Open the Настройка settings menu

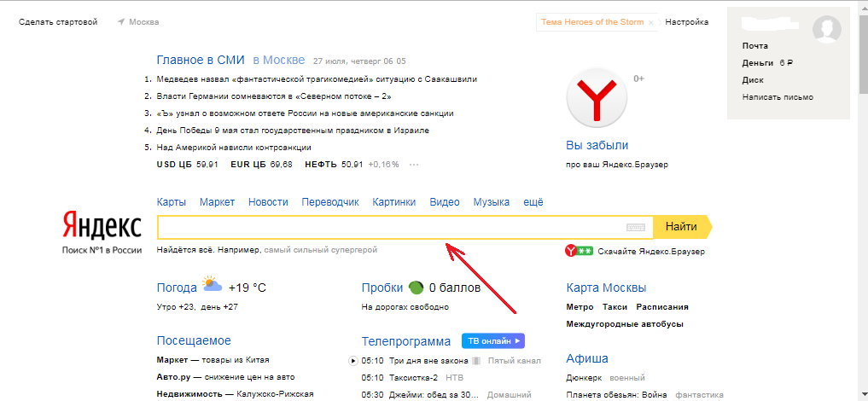pyautogui.click(x=686, y=22)
